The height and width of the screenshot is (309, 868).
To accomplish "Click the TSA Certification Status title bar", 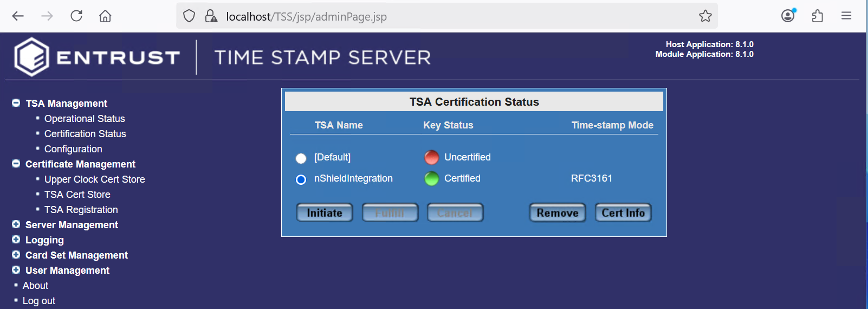I will pos(474,102).
